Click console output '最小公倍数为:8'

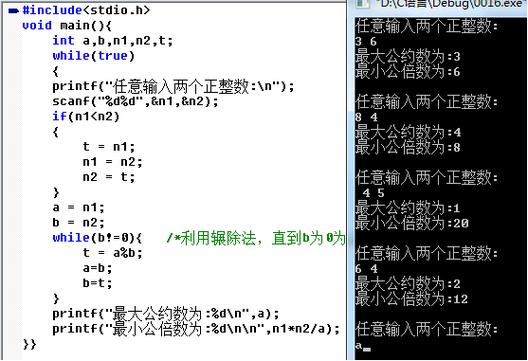pos(408,147)
